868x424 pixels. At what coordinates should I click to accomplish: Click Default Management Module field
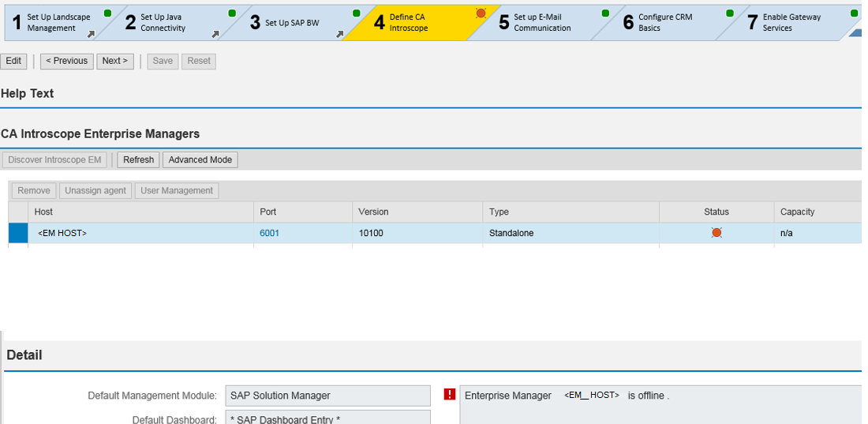[x=327, y=396]
